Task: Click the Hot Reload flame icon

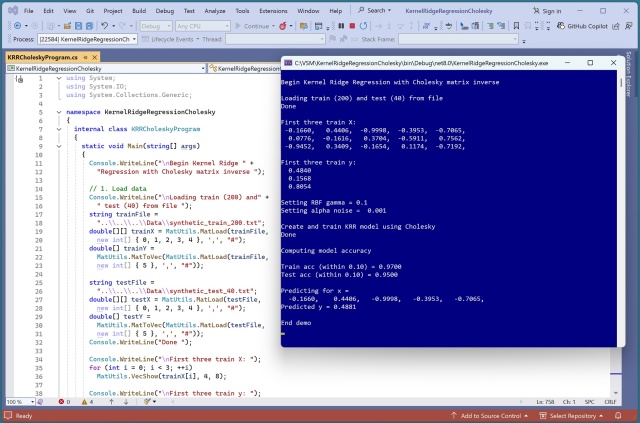Action: coord(282,26)
